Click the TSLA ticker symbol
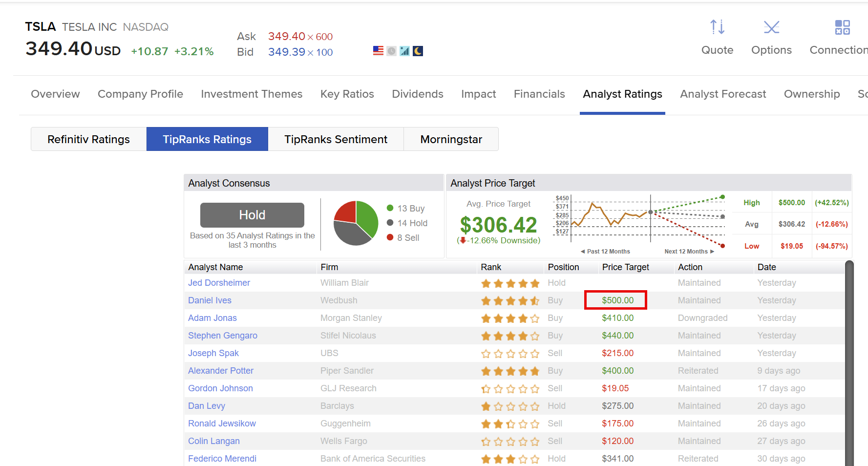 (41, 26)
